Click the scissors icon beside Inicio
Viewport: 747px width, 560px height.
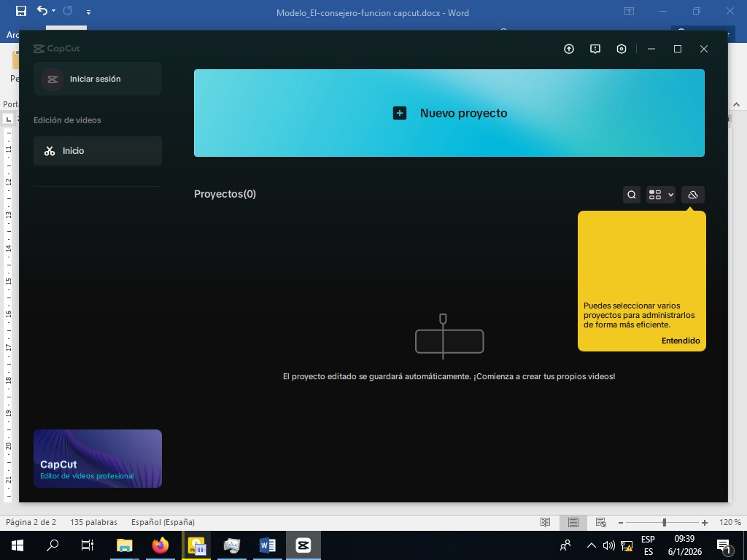click(50, 151)
